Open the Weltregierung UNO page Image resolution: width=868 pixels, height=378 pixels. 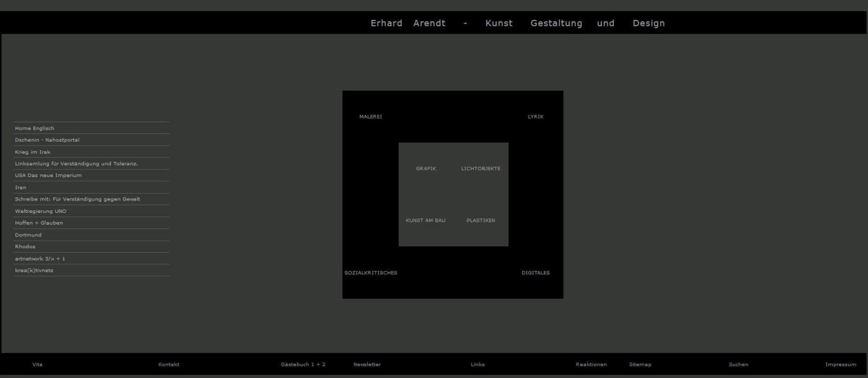(41, 211)
